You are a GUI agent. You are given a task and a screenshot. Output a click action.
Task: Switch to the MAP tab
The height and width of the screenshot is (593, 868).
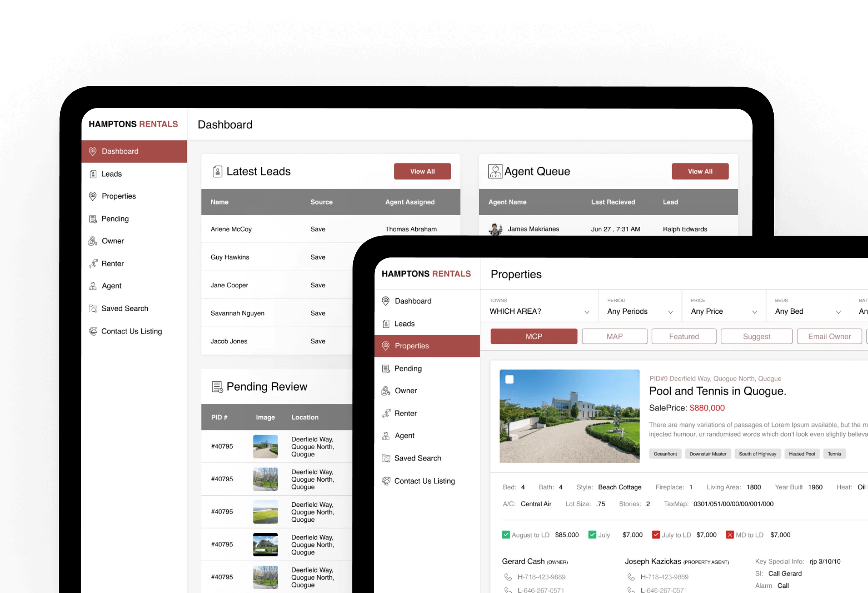tap(614, 336)
